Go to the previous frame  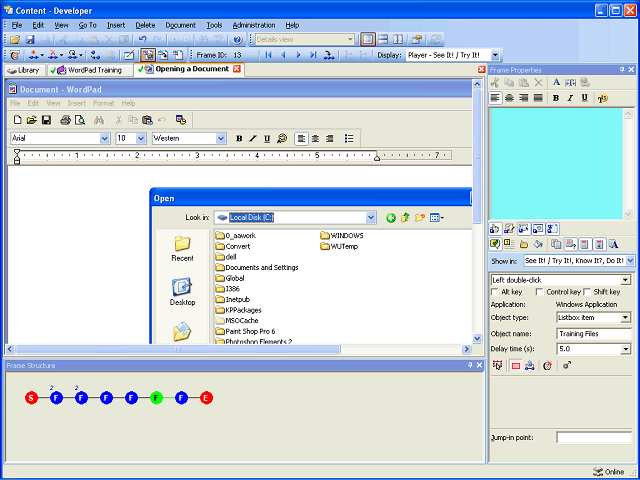[283, 55]
